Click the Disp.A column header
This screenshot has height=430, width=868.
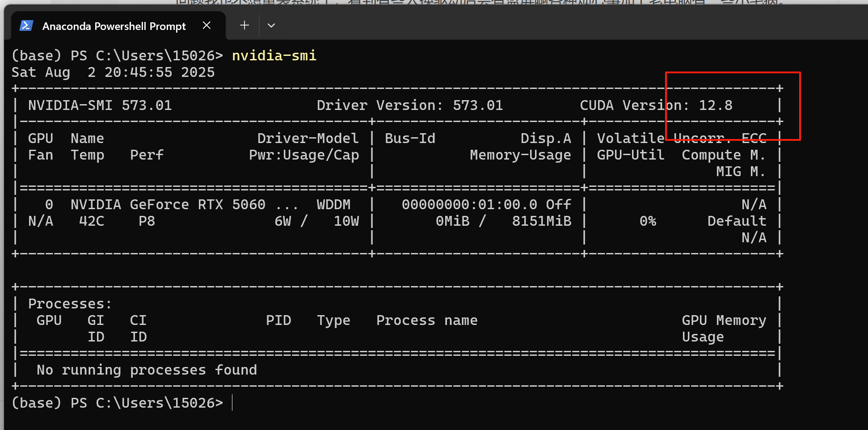546,138
